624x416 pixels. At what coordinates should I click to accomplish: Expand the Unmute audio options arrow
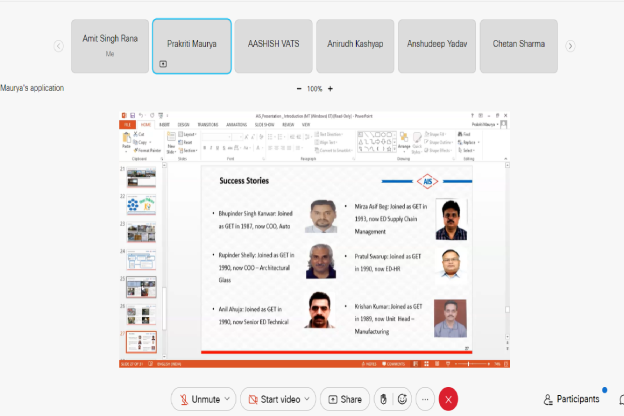(226, 399)
